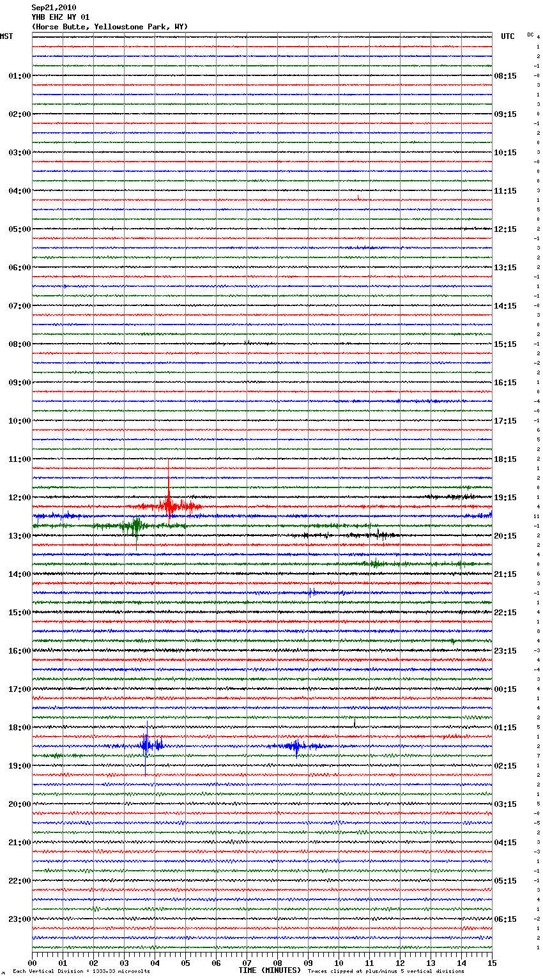The image size is (543, 980).
Task: Select the 15:00 MST time label
Action: (x=20, y=613)
